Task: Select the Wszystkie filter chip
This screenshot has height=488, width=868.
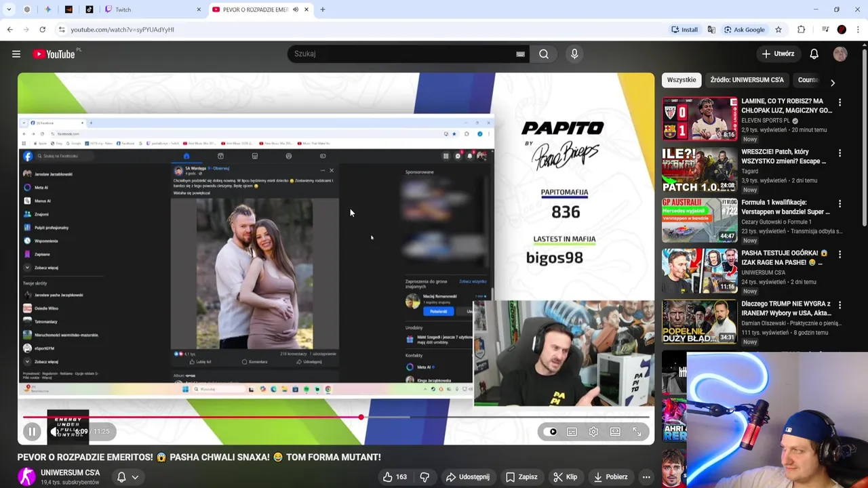Action: coord(682,80)
